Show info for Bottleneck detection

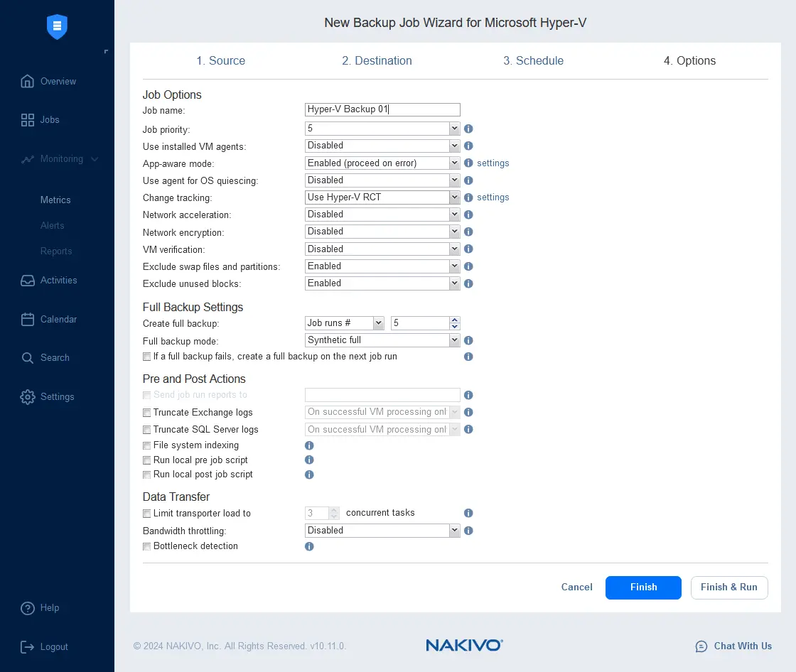(309, 546)
